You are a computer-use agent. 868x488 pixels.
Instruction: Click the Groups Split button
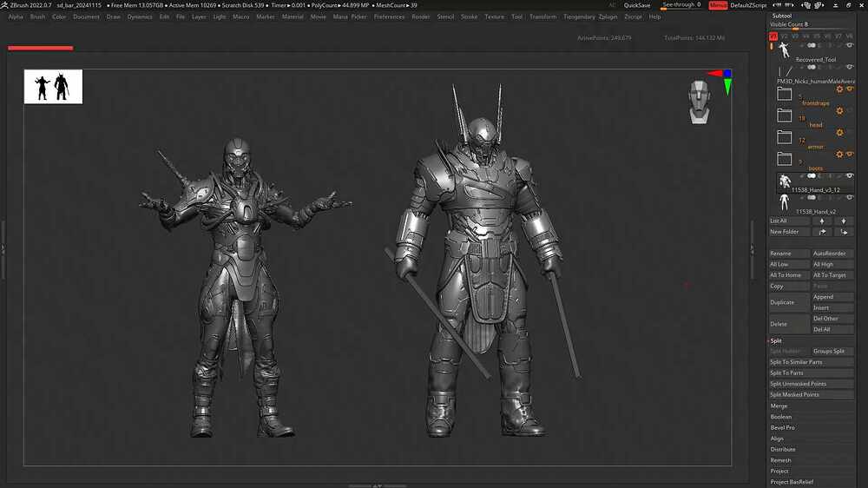click(x=833, y=351)
